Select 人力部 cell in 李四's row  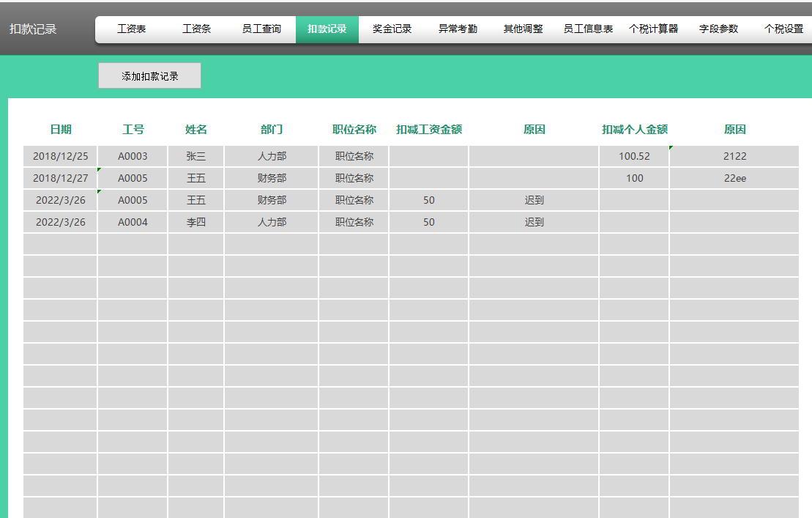pyautogui.click(x=272, y=222)
